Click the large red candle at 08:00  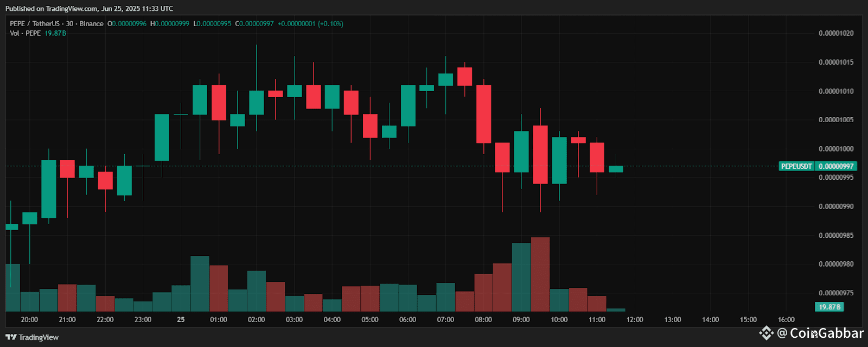coord(483,114)
